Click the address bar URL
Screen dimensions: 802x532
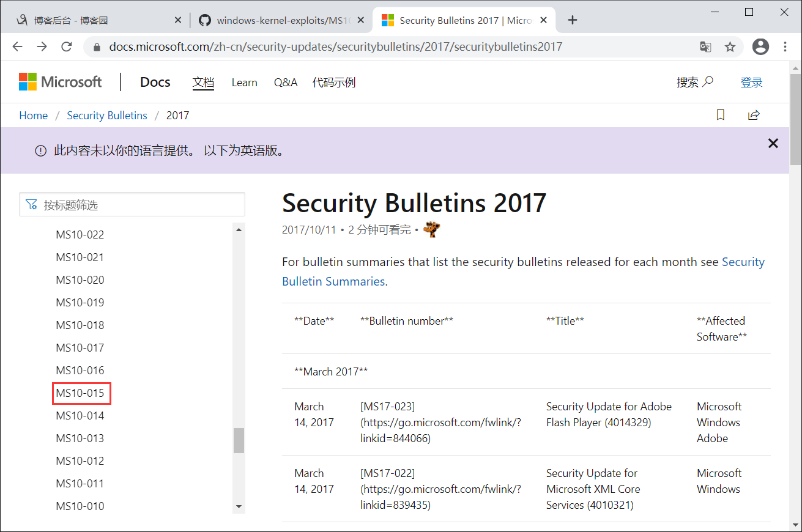tap(335, 46)
